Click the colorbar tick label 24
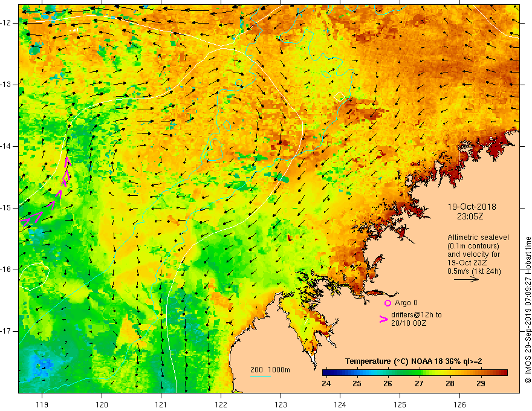 point(326,384)
